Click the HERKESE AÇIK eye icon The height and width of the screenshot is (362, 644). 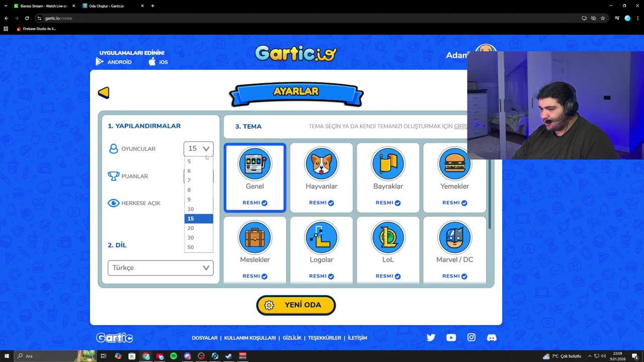coord(113,203)
